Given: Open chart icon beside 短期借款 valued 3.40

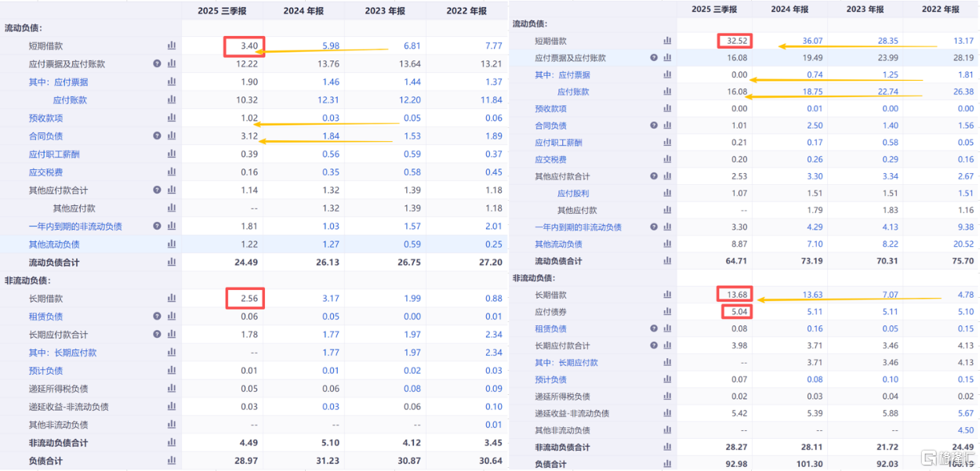Looking at the screenshot, I should click(x=172, y=46).
